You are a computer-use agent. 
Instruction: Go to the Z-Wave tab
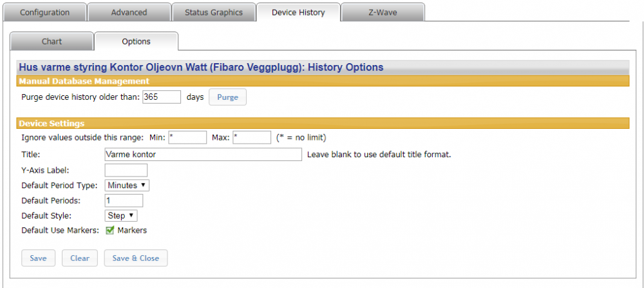[x=382, y=12]
